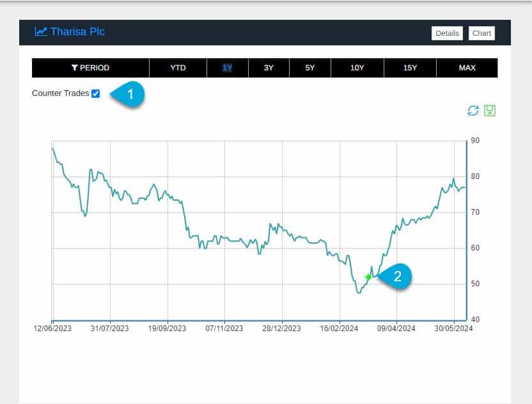Click the blue callout bubble numbered 2
The image size is (532, 404).
396,276
